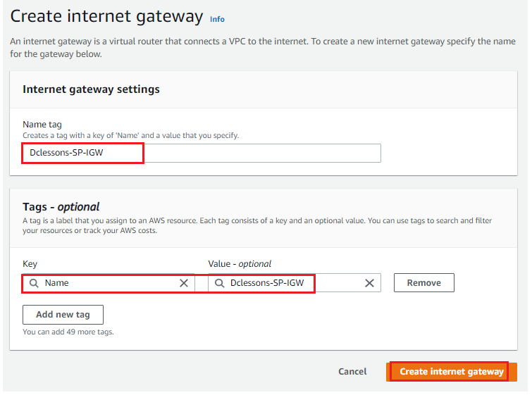
Task: Click the Value - optional column label
Action: tap(240, 264)
